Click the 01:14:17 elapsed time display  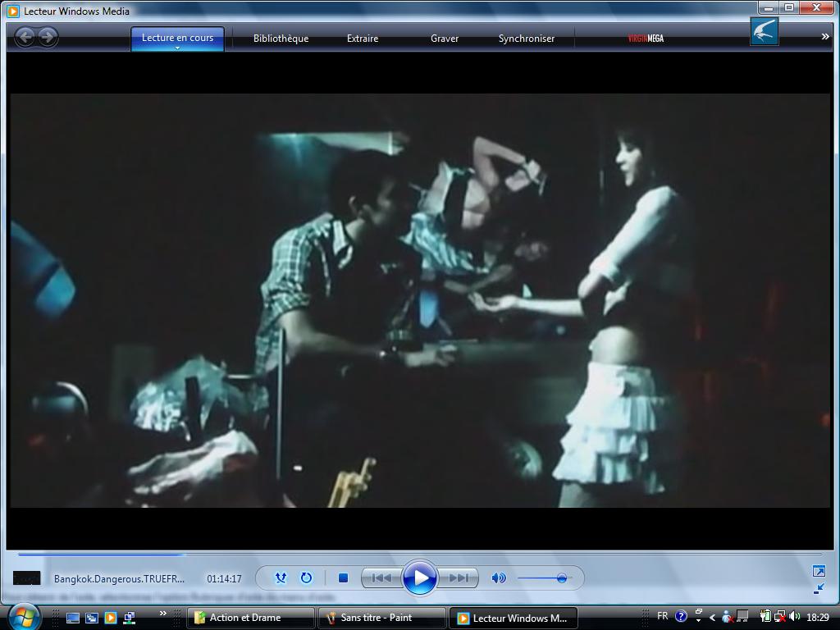click(224, 578)
